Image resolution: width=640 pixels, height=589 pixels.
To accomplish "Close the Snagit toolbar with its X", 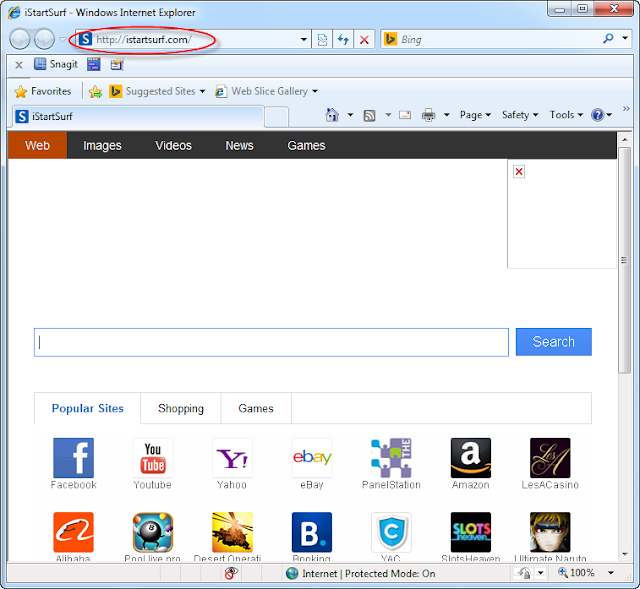I will [19, 64].
